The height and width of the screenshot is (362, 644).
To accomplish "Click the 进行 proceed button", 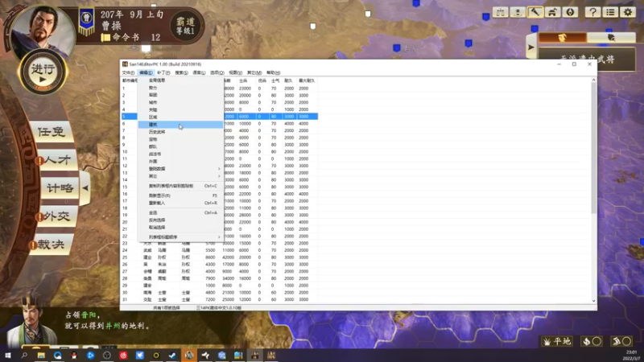I will pyautogui.click(x=43, y=72).
